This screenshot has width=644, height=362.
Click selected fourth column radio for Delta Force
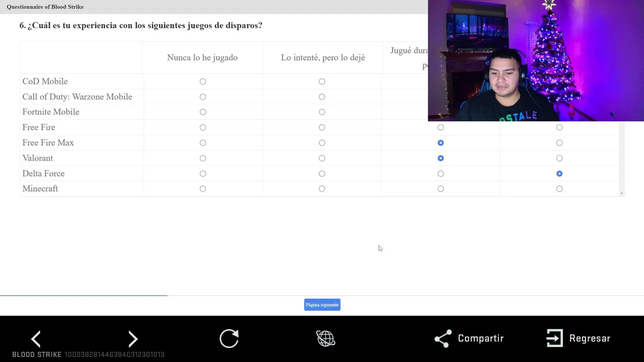[559, 173]
